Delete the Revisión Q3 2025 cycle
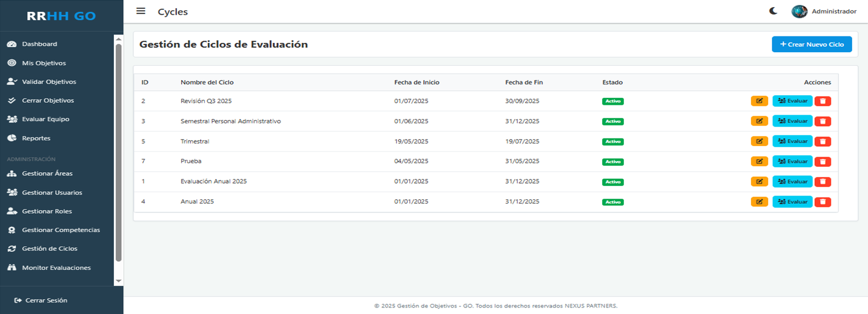This screenshot has width=868, height=314. pyautogui.click(x=822, y=101)
